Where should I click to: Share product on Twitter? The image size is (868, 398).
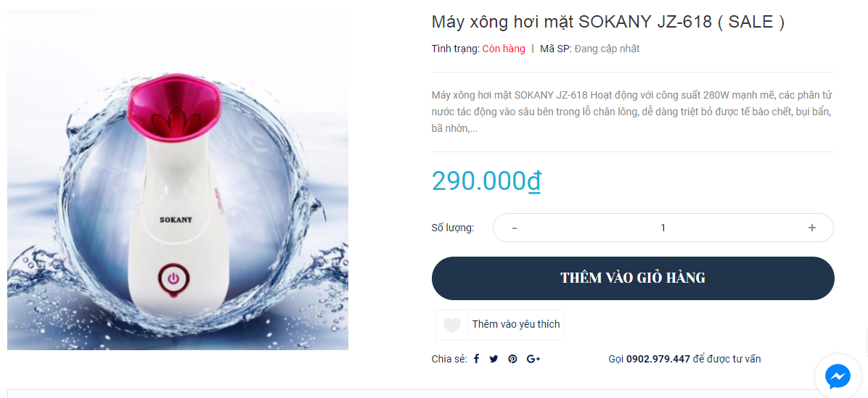pos(494,359)
